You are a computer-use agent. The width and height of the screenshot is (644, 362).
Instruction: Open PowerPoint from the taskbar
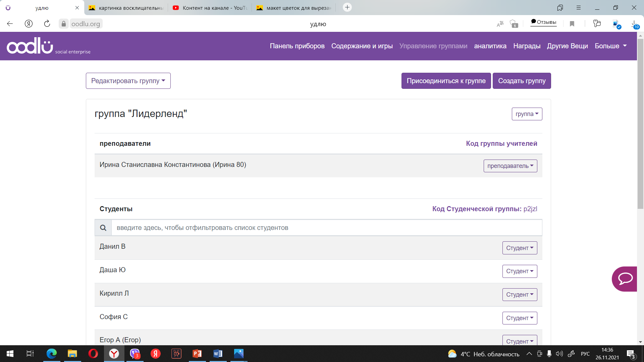tap(197, 354)
